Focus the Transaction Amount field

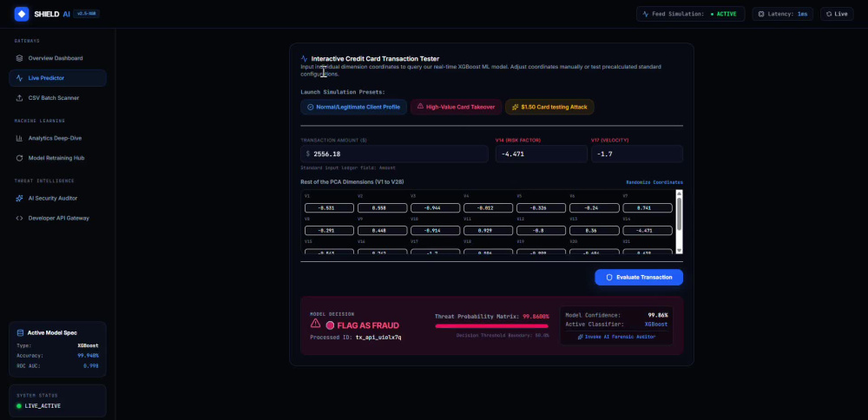[394, 154]
